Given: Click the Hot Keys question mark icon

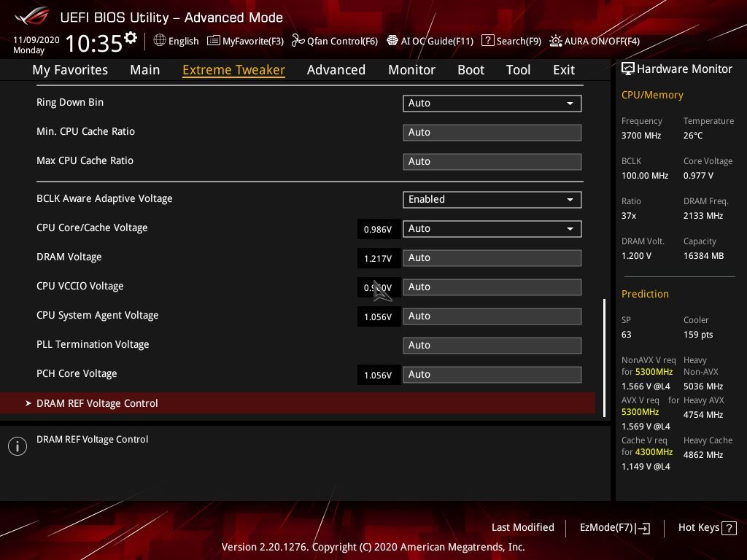Looking at the screenshot, I should (729, 528).
